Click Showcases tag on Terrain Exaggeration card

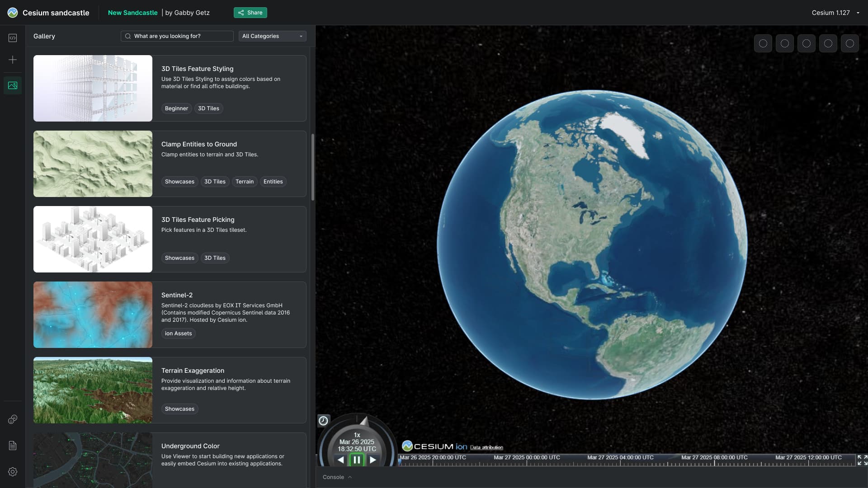click(179, 409)
